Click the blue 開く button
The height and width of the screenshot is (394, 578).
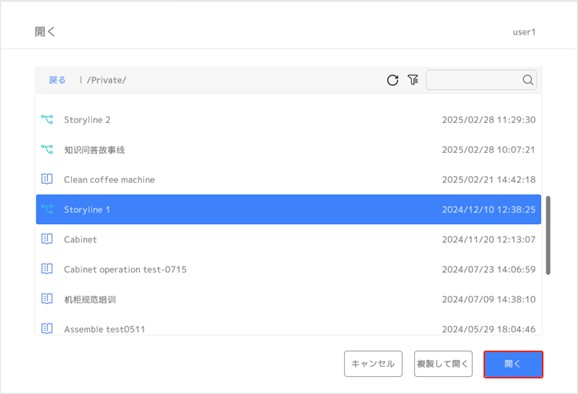(513, 364)
